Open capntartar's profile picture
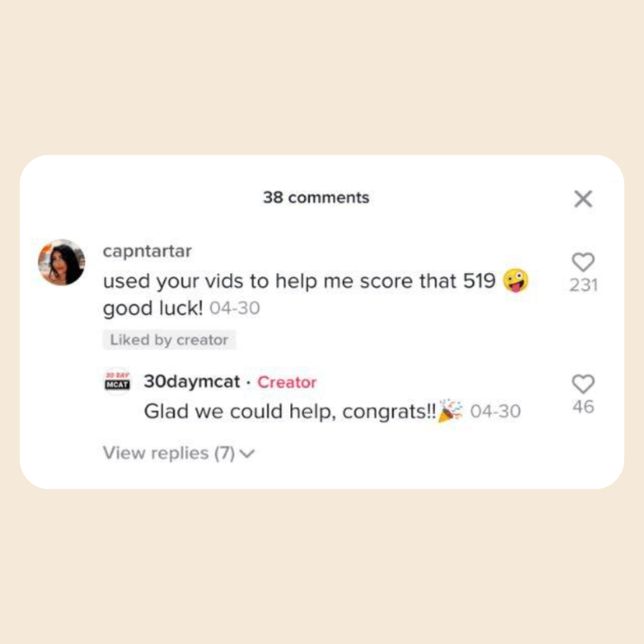Image resolution: width=644 pixels, height=644 pixels. tap(61, 262)
